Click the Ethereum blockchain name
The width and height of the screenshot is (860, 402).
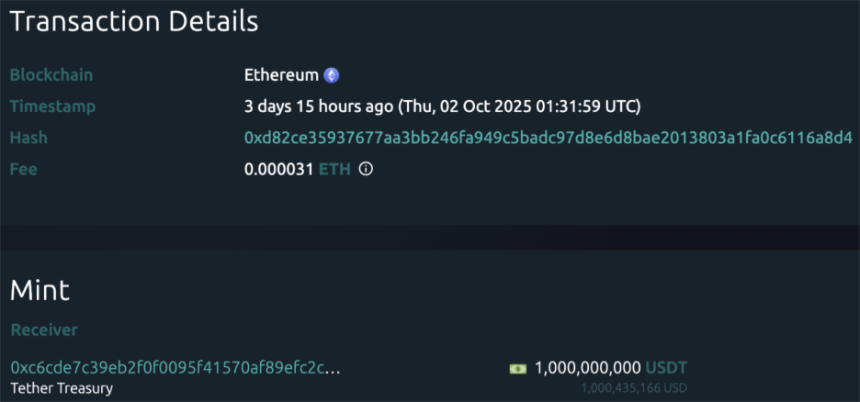click(281, 75)
